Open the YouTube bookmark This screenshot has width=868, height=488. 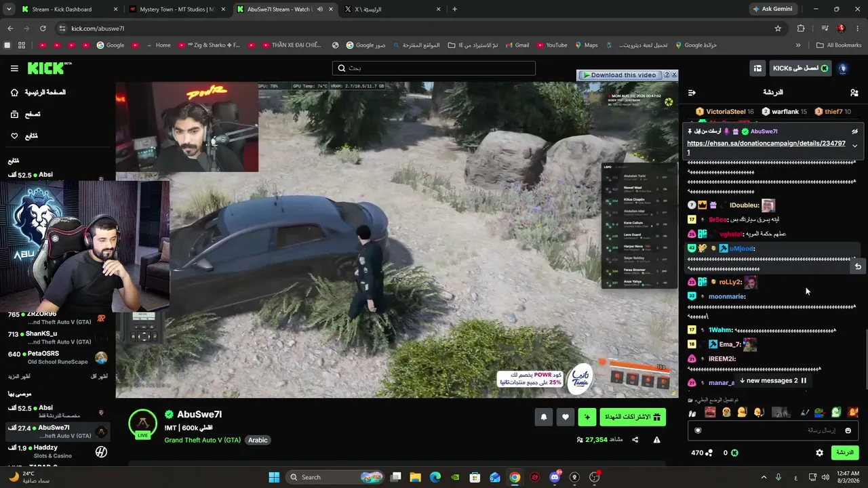tap(551, 45)
